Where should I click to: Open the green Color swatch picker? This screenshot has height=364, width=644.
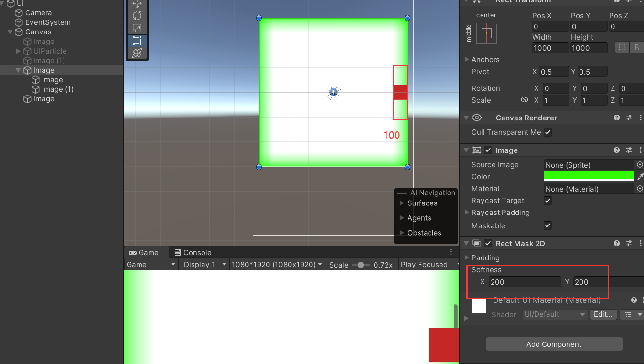click(589, 176)
